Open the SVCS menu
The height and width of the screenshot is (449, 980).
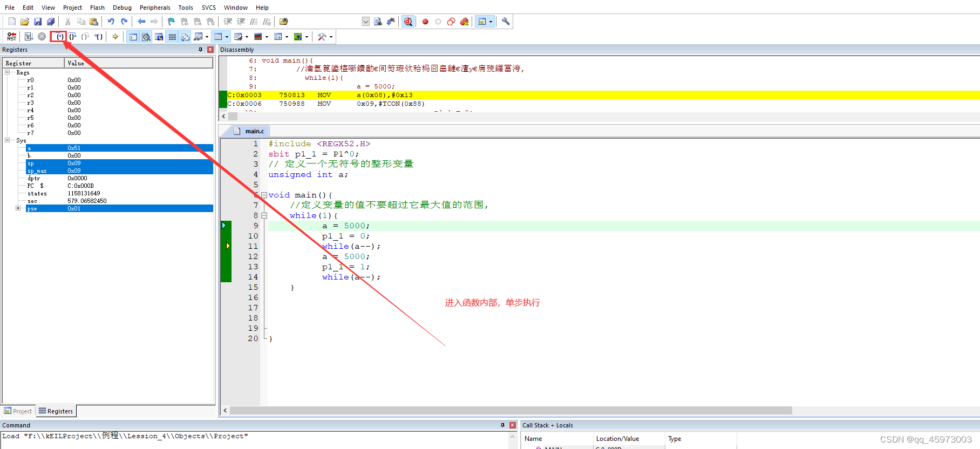click(208, 8)
